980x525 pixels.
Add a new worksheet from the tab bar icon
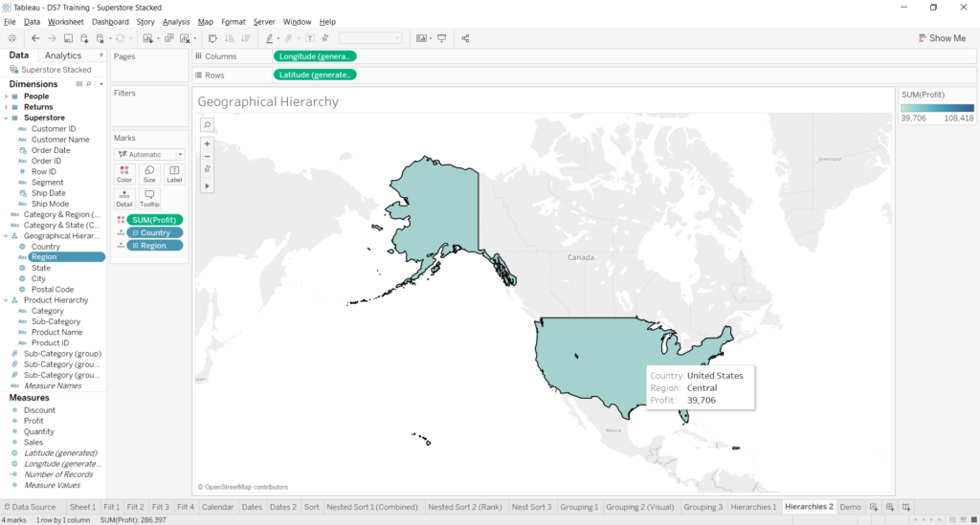pyautogui.click(x=874, y=507)
